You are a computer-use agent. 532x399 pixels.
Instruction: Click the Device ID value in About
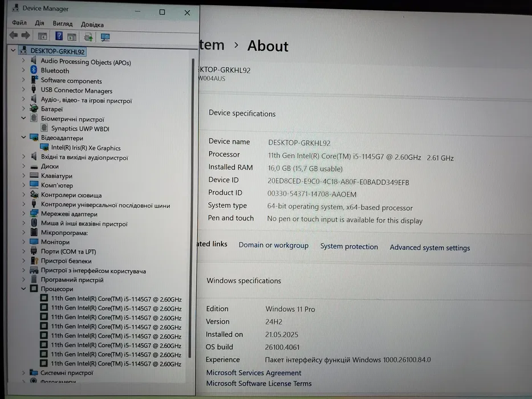(x=338, y=181)
